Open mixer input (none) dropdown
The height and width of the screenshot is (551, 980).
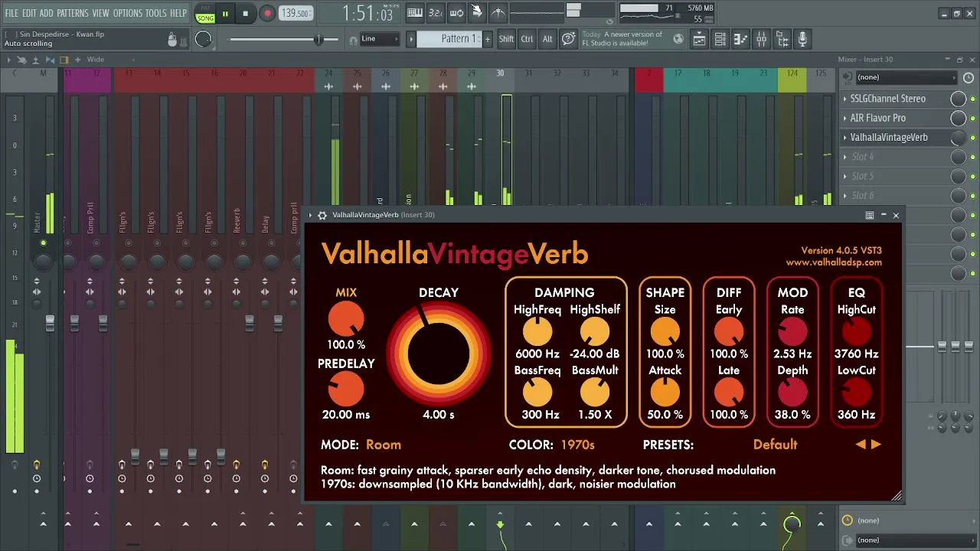coord(906,77)
